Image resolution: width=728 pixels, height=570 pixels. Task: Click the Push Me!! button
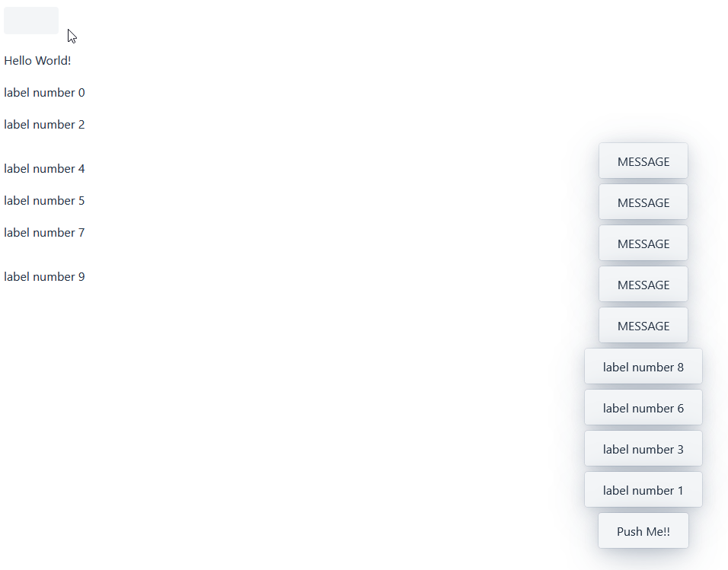click(x=643, y=530)
